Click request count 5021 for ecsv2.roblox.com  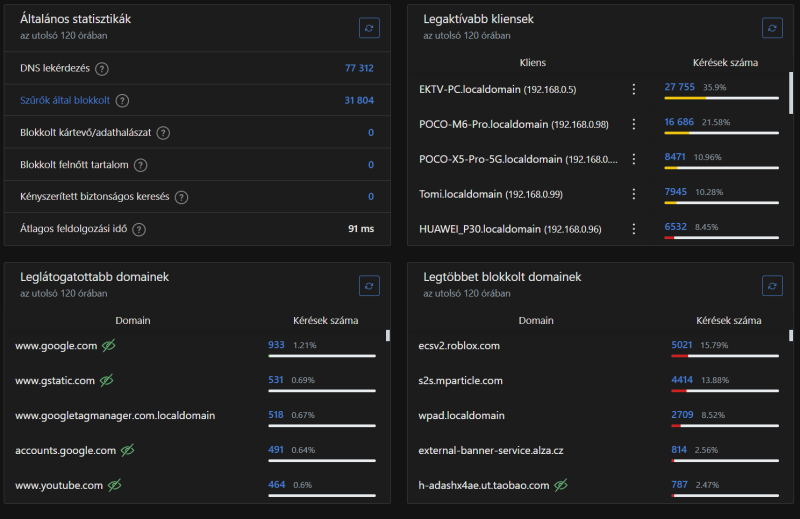pyautogui.click(x=684, y=345)
